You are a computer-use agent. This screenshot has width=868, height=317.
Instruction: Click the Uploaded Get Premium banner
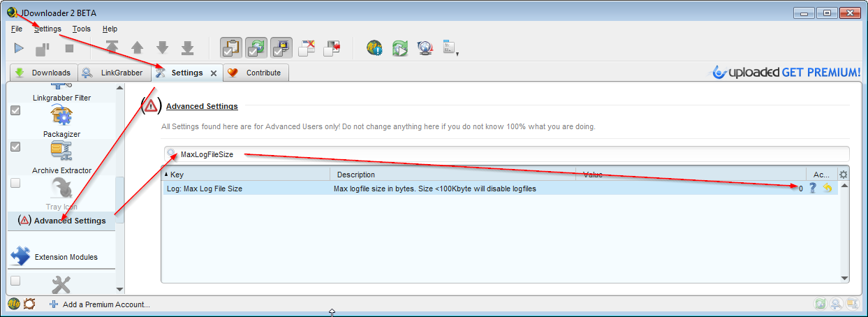(785, 72)
